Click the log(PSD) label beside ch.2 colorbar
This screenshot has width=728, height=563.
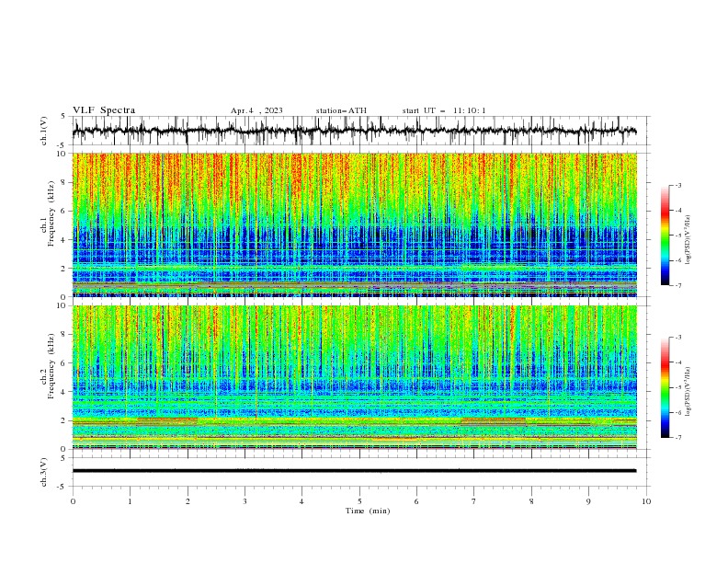[688, 392]
